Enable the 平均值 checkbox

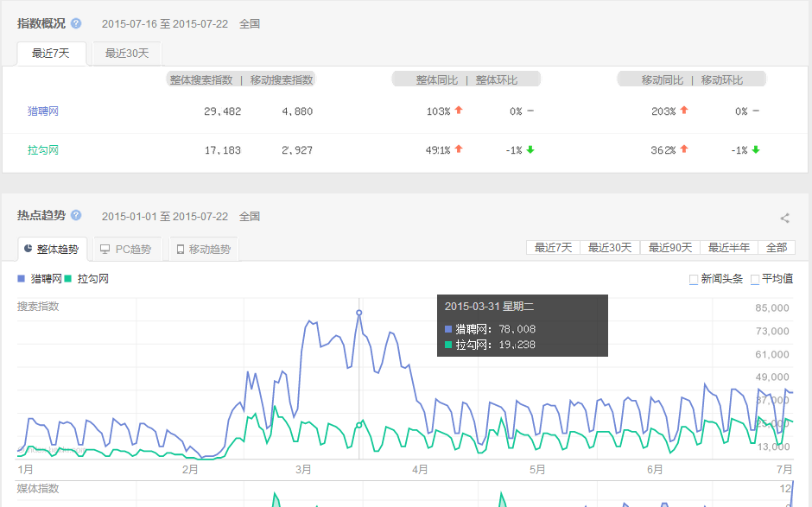[754, 280]
